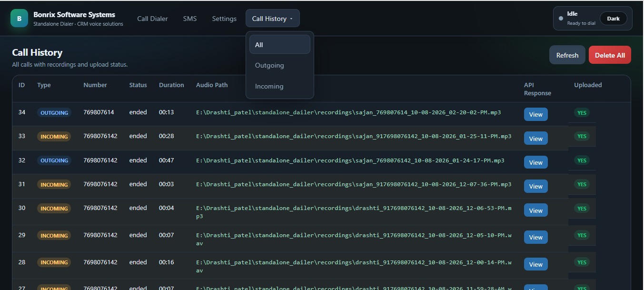The height and width of the screenshot is (290, 644).
Task: Click the INCOMING badge in row 29
Action: tap(54, 236)
